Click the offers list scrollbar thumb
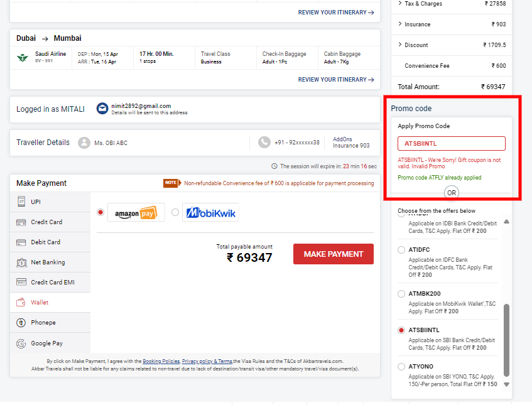 506,340
